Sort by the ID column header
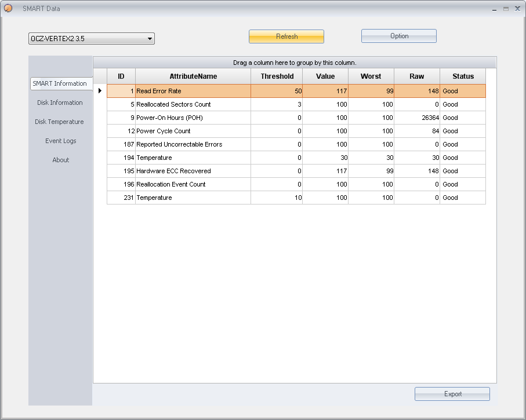526x420 pixels. [121, 76]
